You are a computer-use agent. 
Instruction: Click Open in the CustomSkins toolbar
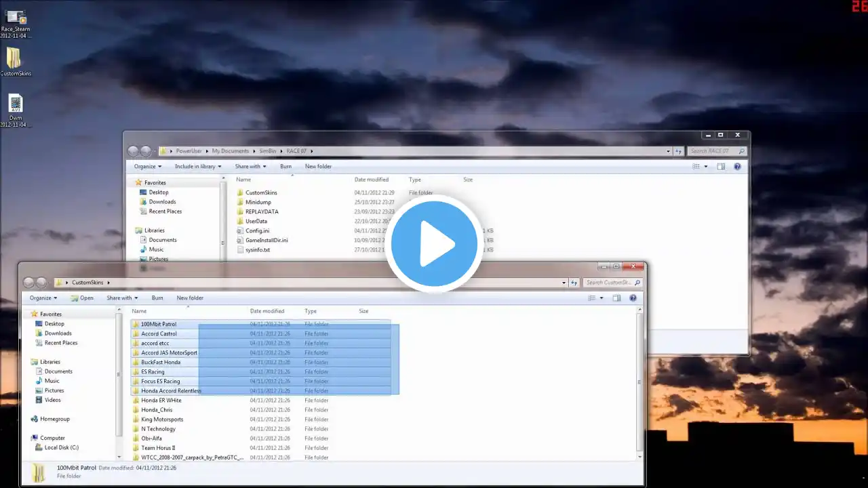click(83, 298)
